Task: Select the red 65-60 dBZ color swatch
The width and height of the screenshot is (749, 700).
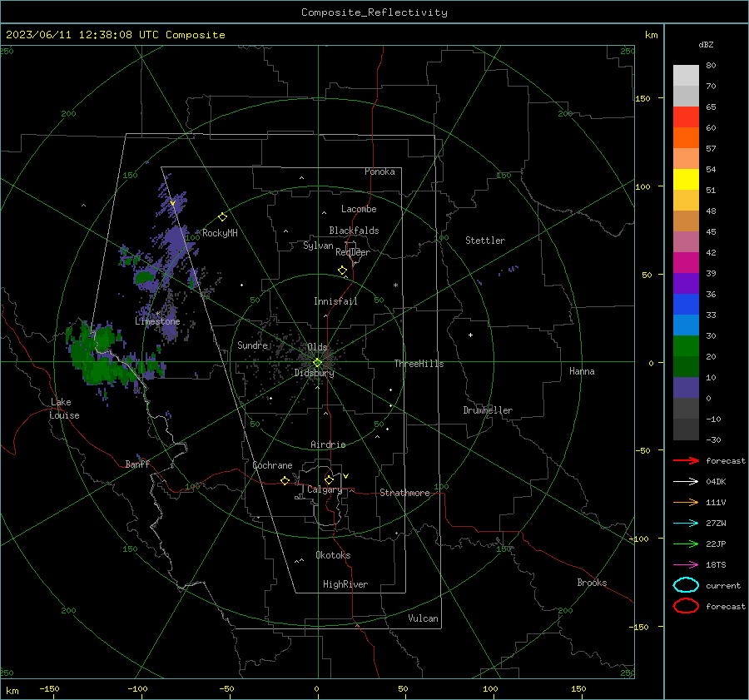Action: 686,117
